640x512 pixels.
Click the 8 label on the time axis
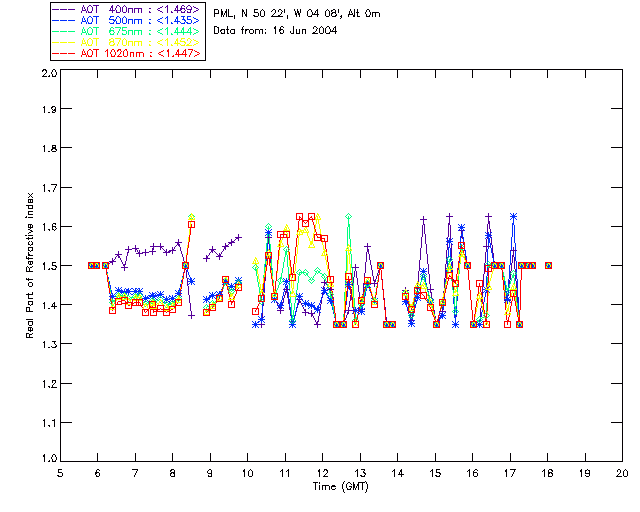173,473
